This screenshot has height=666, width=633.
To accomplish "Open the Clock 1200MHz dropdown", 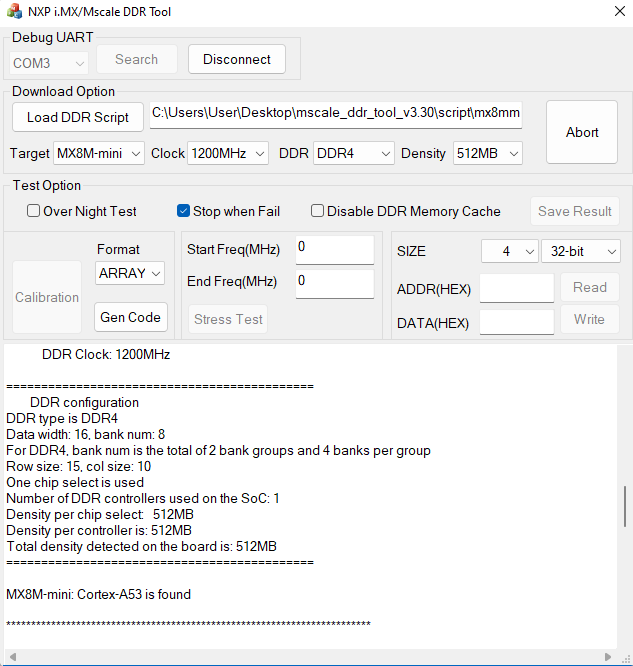I will [228, 153].
